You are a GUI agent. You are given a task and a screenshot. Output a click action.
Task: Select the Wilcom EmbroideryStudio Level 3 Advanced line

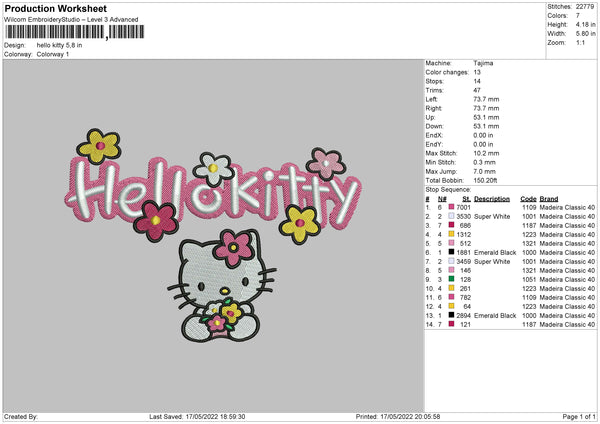[71, 20]
